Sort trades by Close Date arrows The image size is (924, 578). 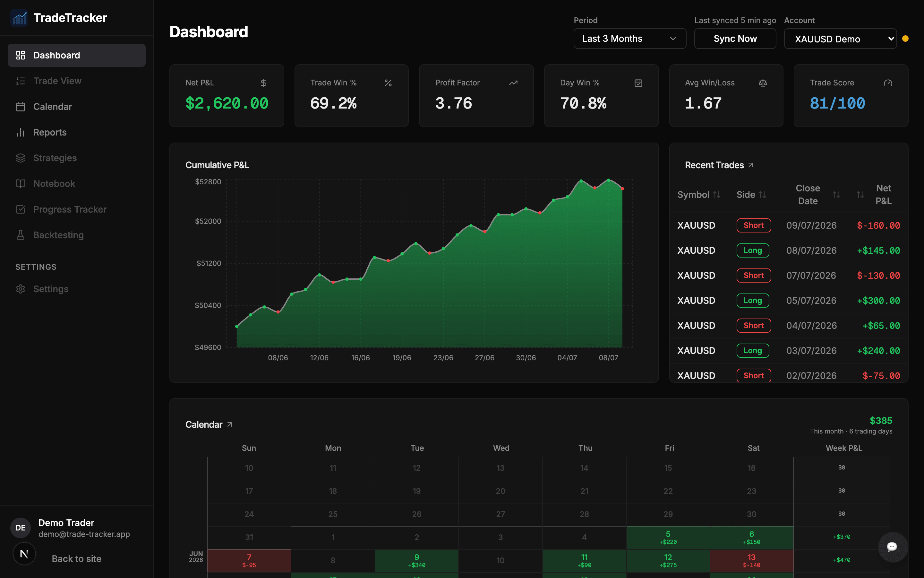pyautogui.click(x=836, y=195)
